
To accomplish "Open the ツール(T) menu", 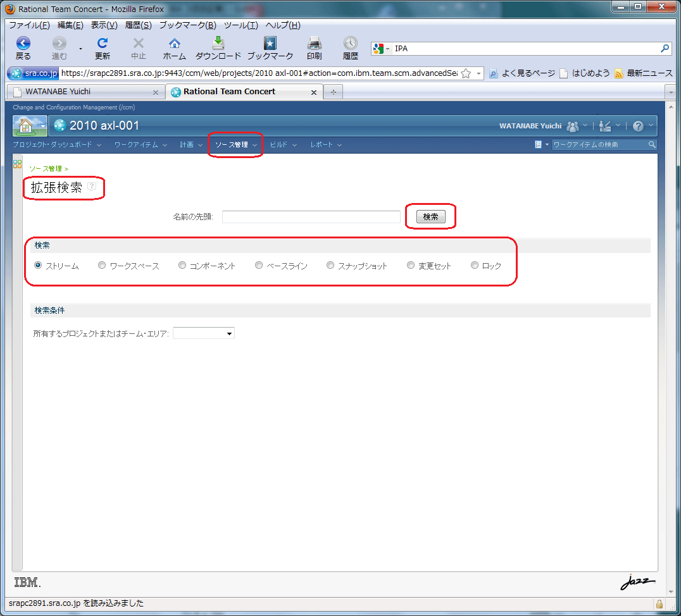I will tap(241, 25).
